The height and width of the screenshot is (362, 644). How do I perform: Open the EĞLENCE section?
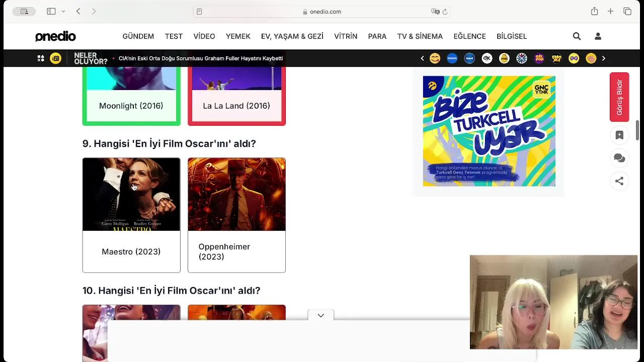(x=470, y=36)
